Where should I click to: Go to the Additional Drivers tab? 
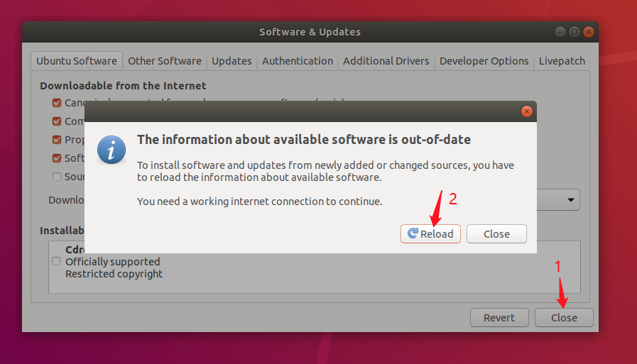tap(386, 61)
